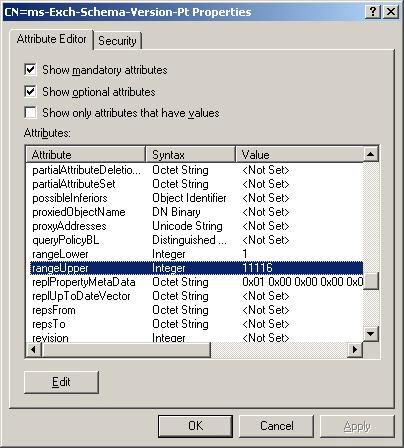
Task: Switch to the Security tab
Action: pyautogui.click(x=117, y=41)
